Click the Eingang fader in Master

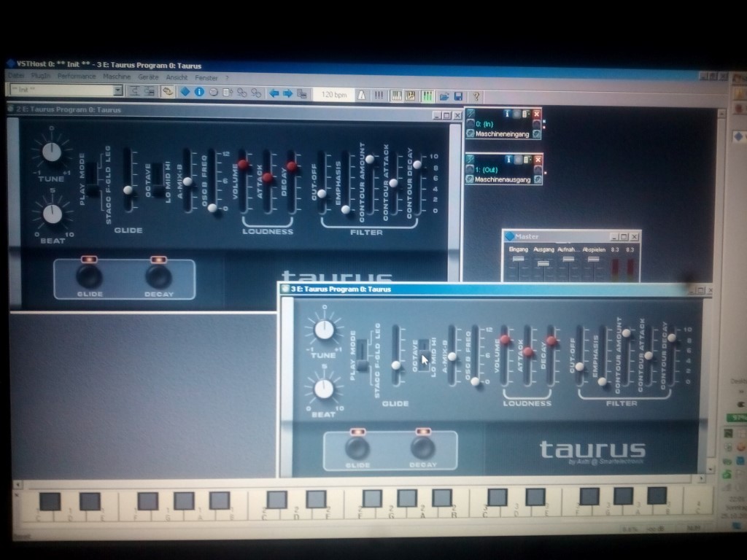(518, 259)
